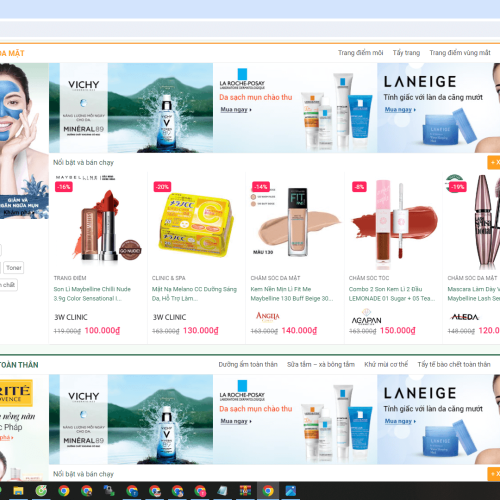
Task: Click the -8% badge on LEMONADE combo
Action: tap(359, 187)
